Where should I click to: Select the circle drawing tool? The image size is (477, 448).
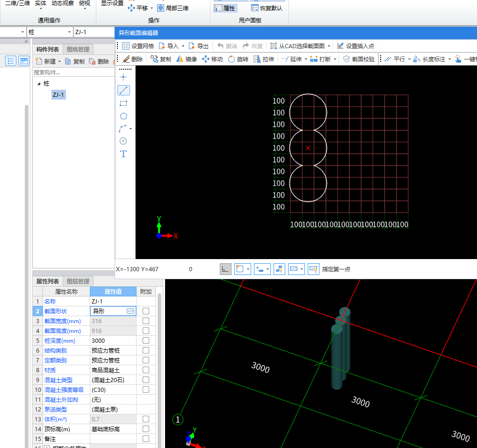(123, 141)
